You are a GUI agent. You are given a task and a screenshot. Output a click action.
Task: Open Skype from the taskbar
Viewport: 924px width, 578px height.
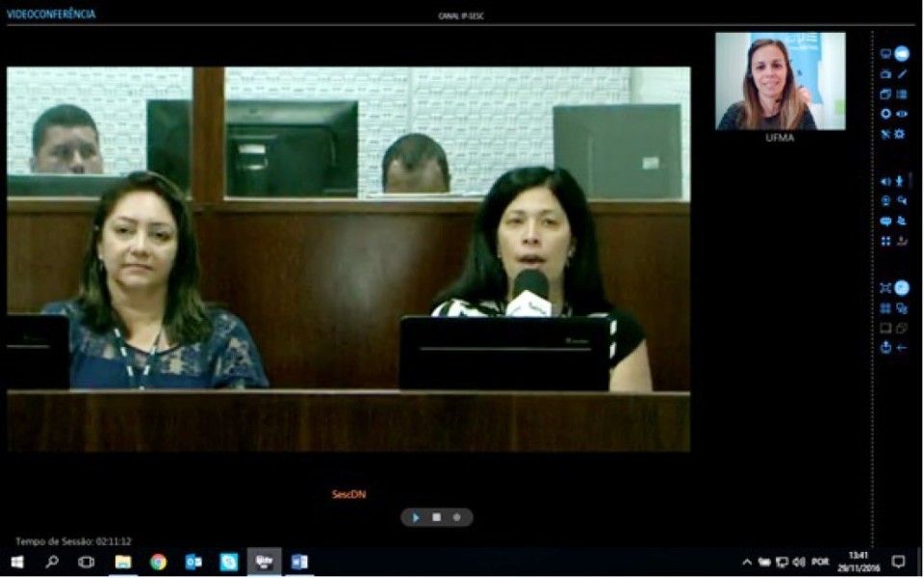pos(229,562)
